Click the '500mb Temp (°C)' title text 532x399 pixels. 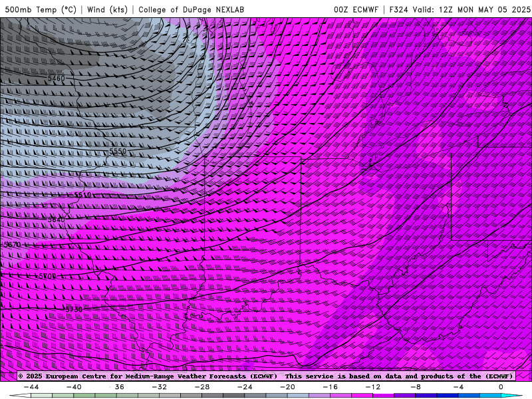pos(41,9)
